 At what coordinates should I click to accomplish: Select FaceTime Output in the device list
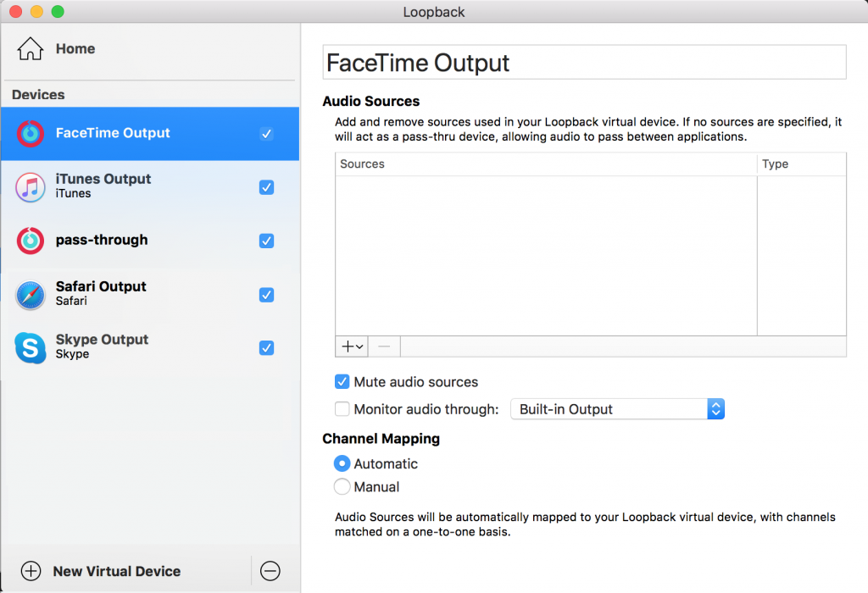pyautogui.click(x=150, y=133)
